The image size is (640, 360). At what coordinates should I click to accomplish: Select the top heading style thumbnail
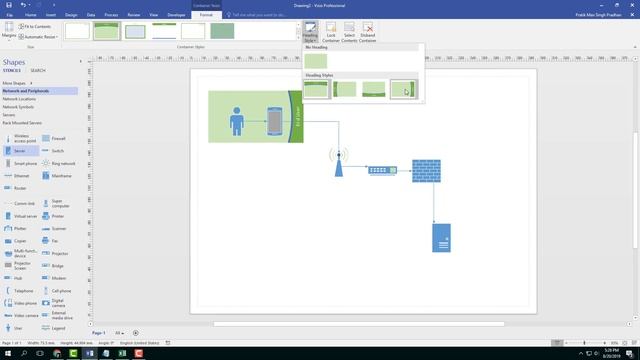point(316,89)
